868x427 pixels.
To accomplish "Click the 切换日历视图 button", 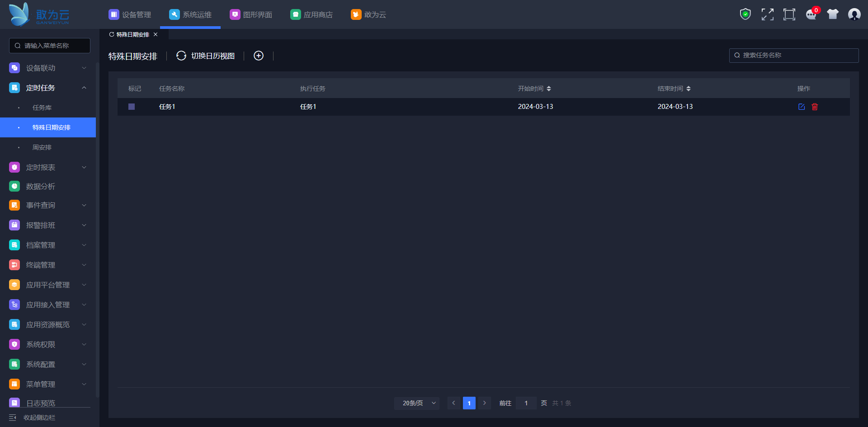I will coord(206,56).
